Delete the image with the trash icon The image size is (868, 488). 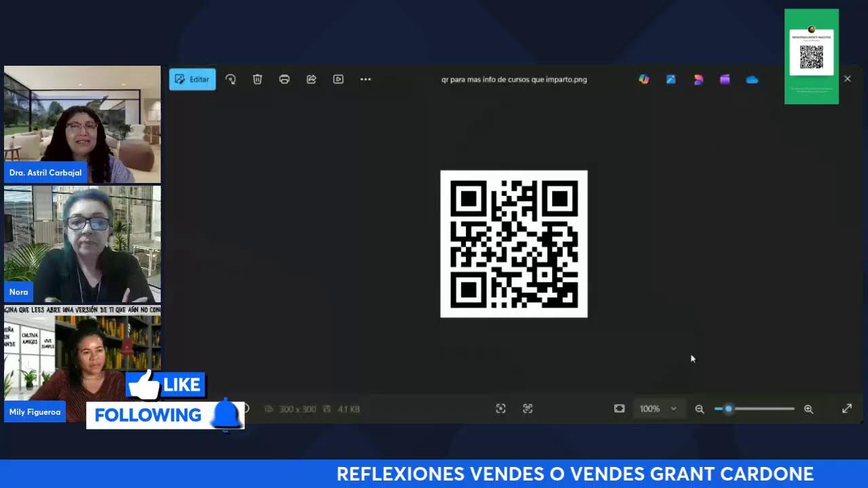pyautogui.click(x=258, y=79)
